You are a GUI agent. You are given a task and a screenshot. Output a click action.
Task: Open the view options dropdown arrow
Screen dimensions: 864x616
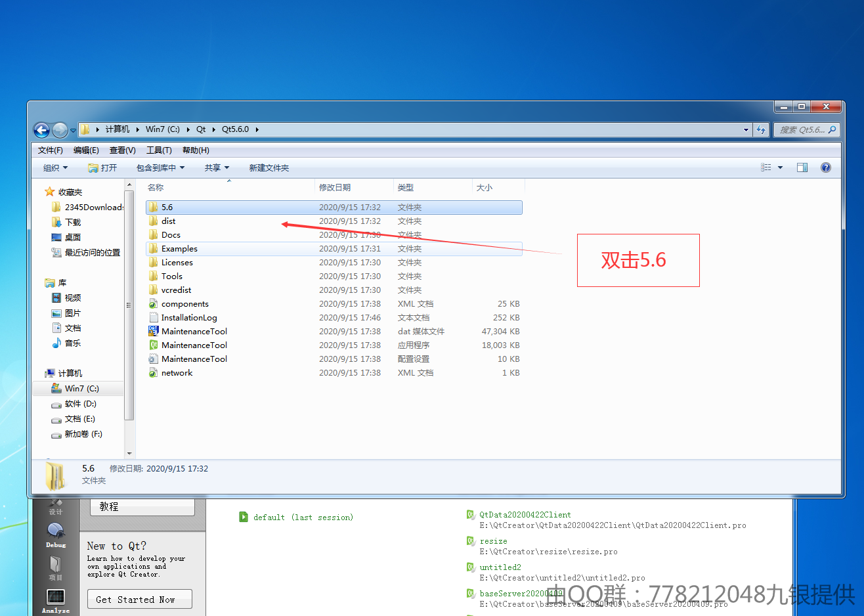pos(780,167)
